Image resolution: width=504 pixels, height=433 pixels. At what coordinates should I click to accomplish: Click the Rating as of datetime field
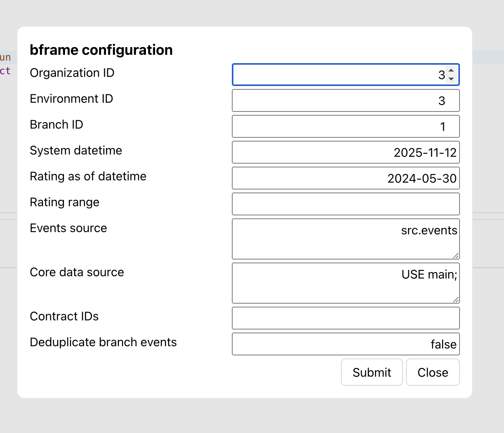[x=346, y=178]
